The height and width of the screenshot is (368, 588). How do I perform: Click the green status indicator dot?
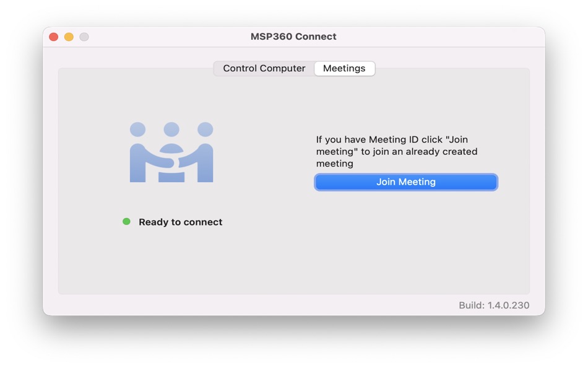pyautogui.click(x=126, y=222)
